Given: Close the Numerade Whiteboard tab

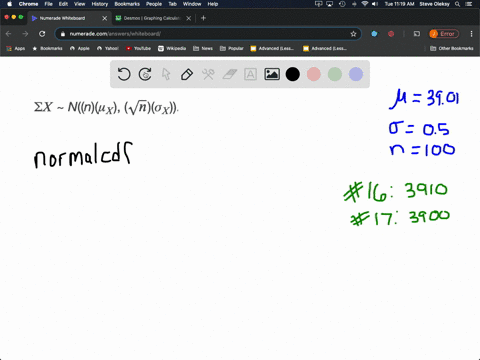Looking at the screenshot, I should [104, 18].
